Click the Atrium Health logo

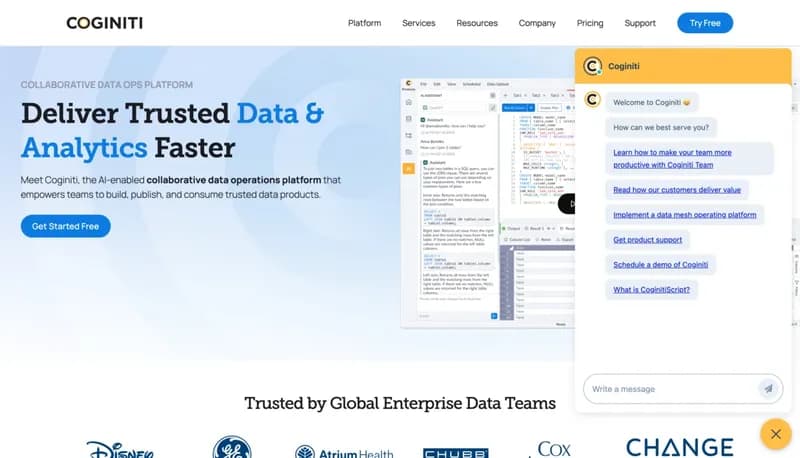pos(344,451)
